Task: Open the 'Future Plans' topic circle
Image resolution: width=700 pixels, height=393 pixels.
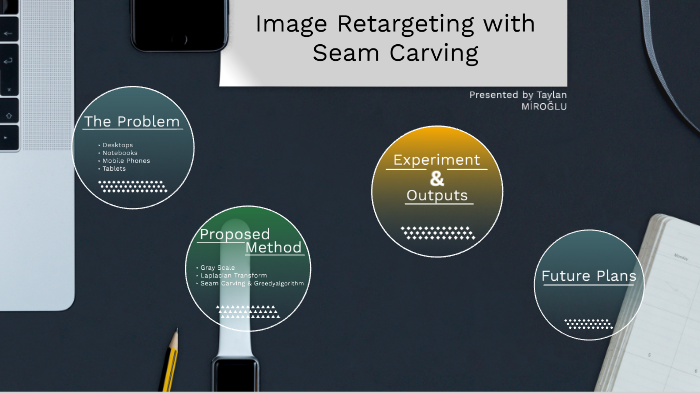Action: pos(589,285)
